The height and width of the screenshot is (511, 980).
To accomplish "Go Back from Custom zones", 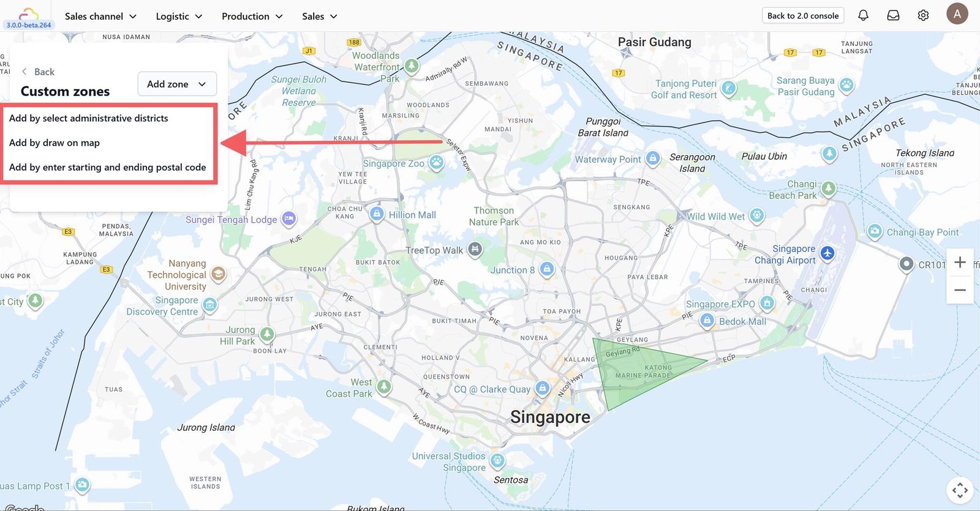I will 38,72.
